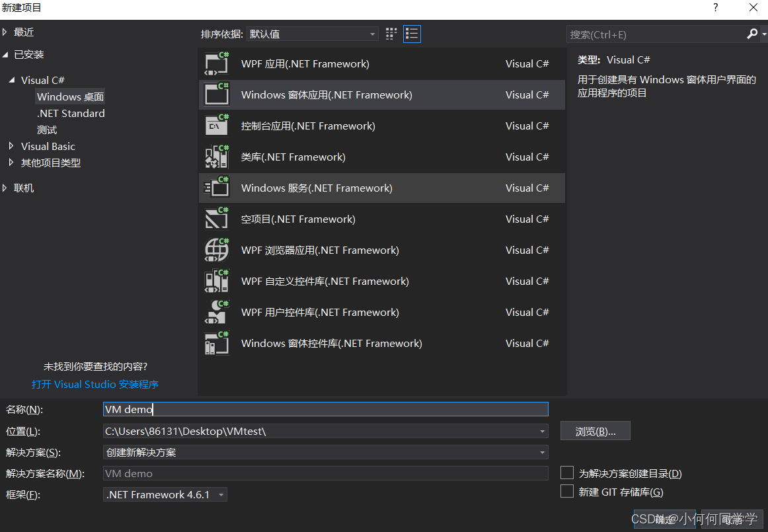Select WPF 用户控件库(.NET Framework) template

point(382,312)
